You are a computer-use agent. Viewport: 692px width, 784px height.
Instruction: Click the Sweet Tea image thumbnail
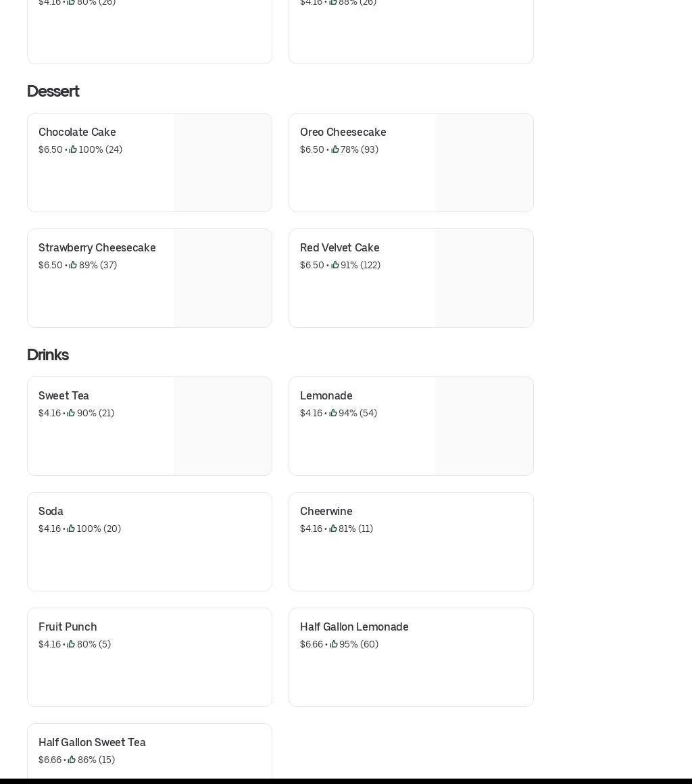(x=222, y=426)
